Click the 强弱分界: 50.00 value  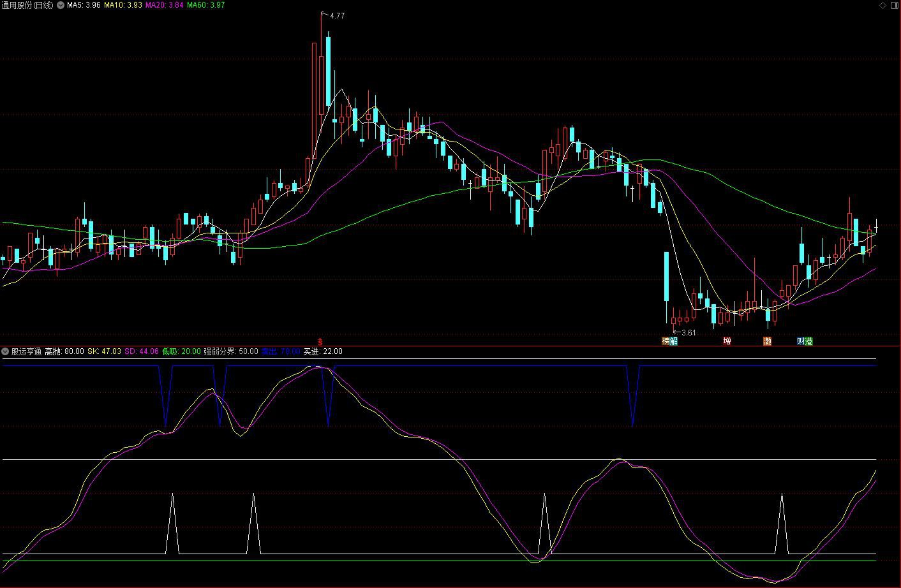tap(231, 351)
